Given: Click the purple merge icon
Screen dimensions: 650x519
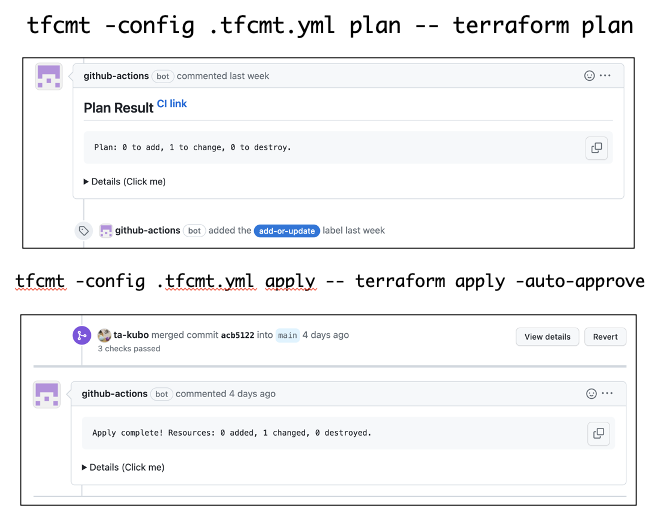Looking at the screenshot, I should point(80,336).
